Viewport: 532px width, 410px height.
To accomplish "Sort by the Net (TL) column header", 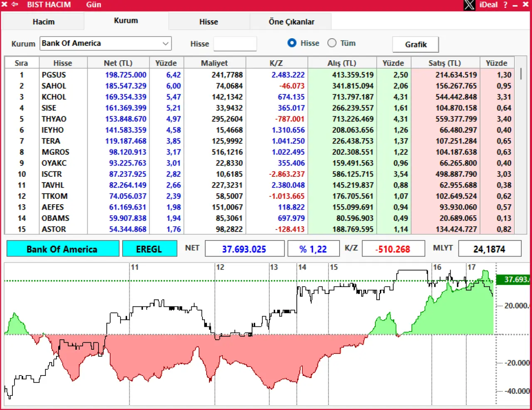I will point(118,63).
